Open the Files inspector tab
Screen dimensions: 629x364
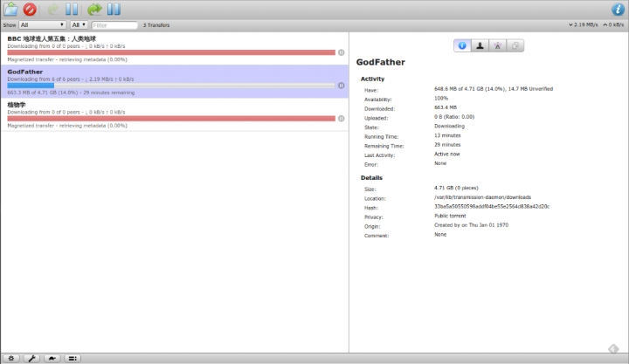(516, 45)
